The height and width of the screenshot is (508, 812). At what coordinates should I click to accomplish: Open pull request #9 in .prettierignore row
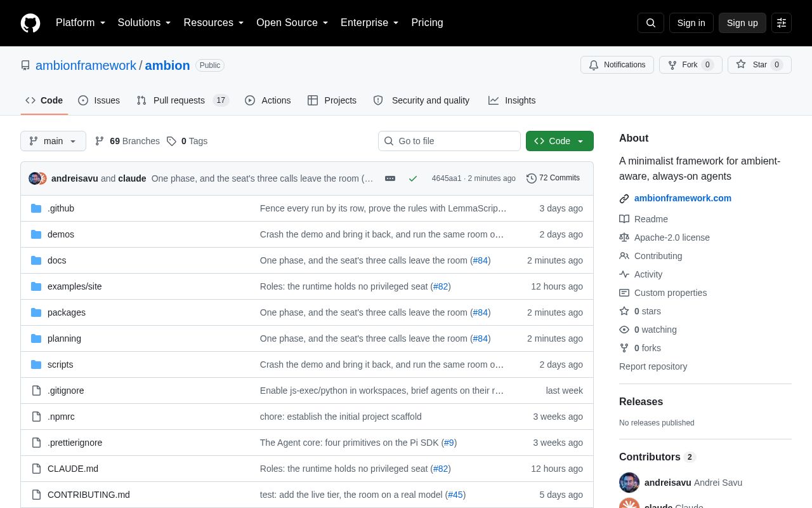click(x=449, y=443)
